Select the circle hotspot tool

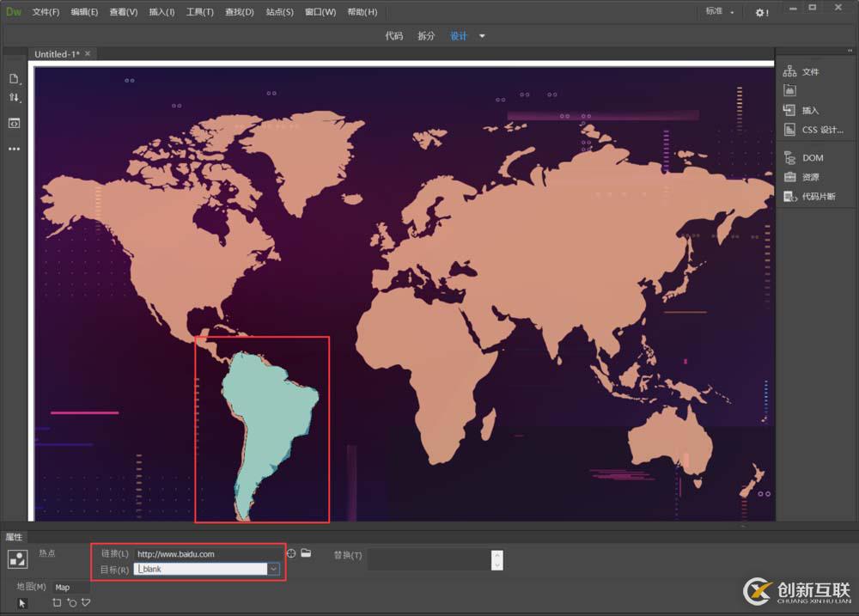pyautogui.click(x=71, y=603)
